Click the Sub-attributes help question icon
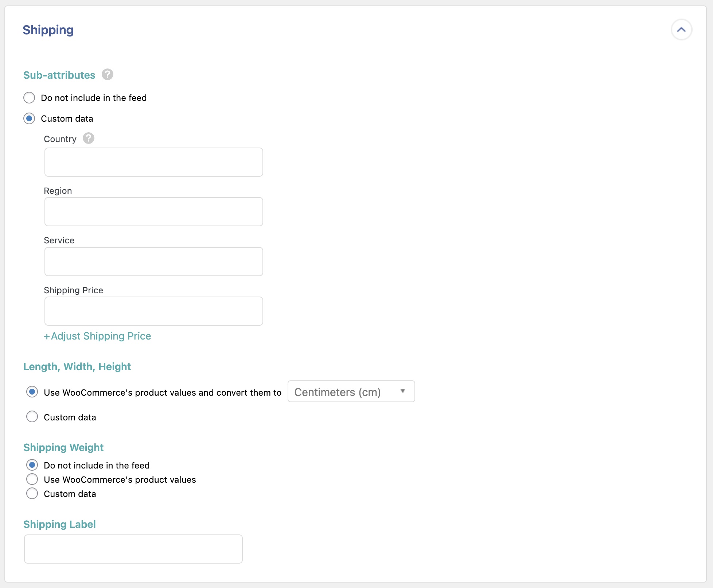The height and width of the screenshot is (588, 713). pyautogui.click(x=107, y=75)
